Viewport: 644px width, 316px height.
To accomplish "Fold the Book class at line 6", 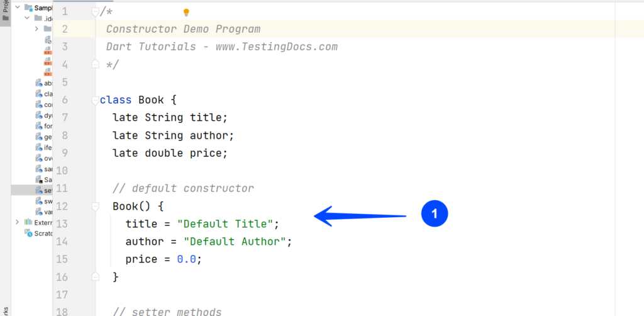I will [x=95, y=100].
